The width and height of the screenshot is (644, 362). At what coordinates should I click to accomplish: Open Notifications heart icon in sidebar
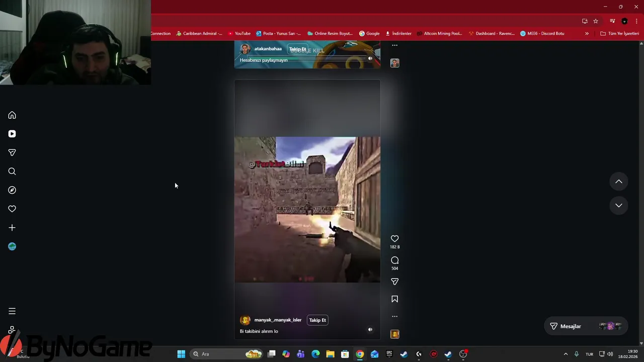(x=12, y=209)
